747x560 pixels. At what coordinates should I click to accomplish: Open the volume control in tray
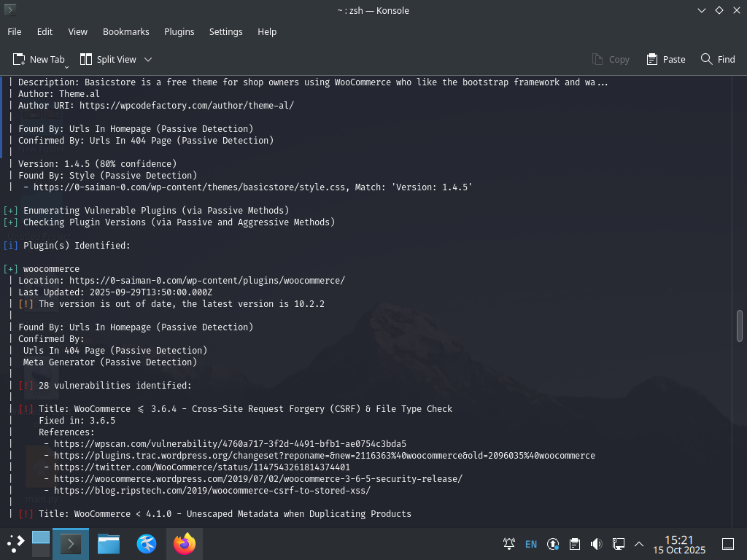click(596, 544)
